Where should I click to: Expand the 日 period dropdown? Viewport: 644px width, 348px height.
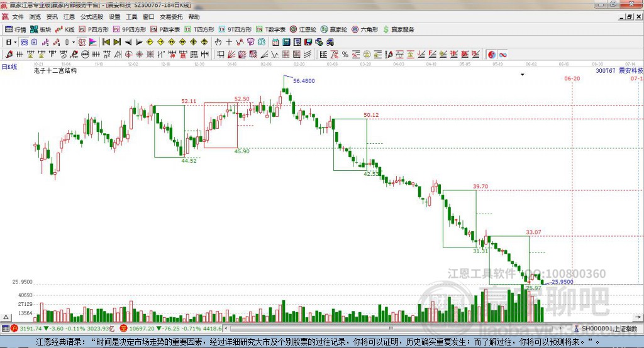click(15, 42)
